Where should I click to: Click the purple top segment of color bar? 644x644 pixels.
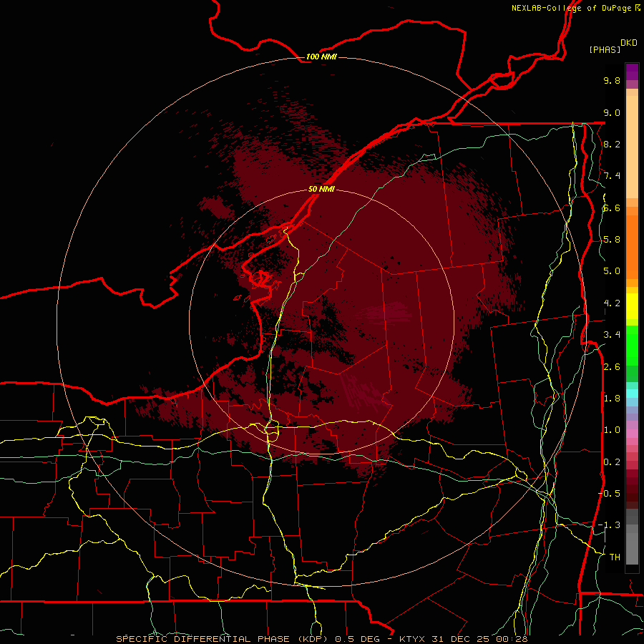(x=632, y=72)
